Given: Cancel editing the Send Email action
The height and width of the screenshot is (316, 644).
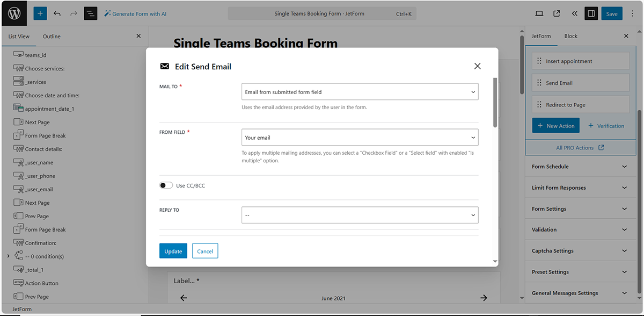Looking at the screenshot, I should pos(205,251).
